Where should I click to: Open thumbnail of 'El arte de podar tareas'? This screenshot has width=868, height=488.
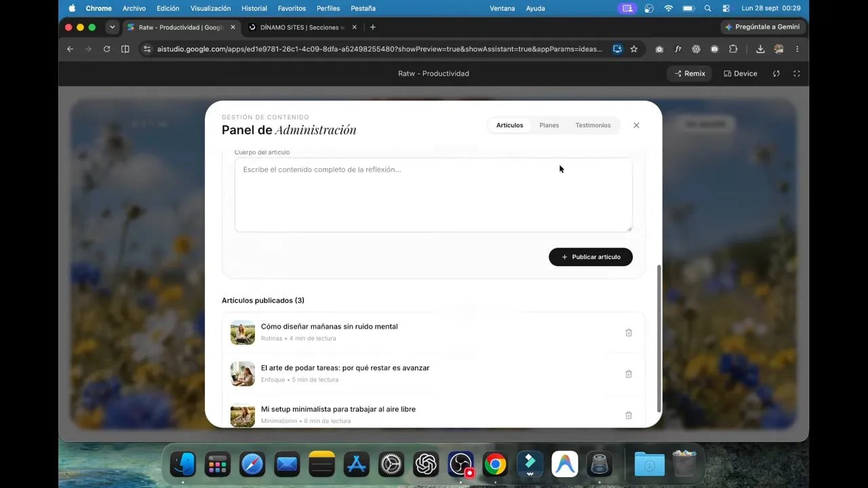point(243,373)
